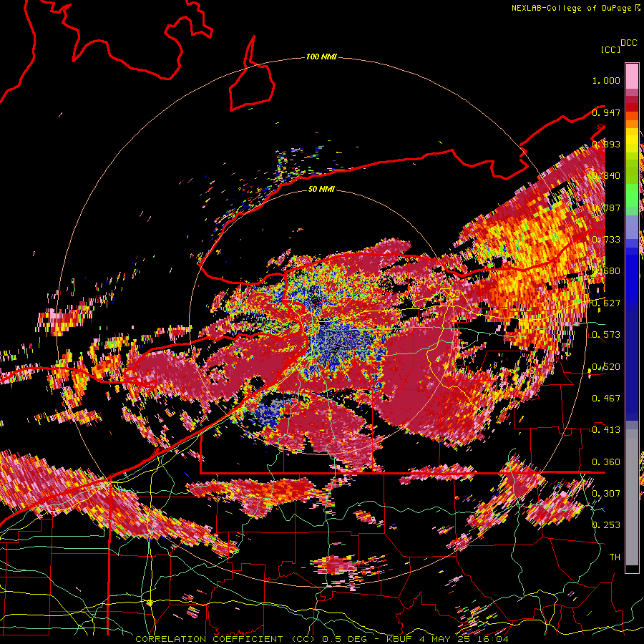Click the 100 NMI range ring label
The image size is (644, 644).
[321, 57]
